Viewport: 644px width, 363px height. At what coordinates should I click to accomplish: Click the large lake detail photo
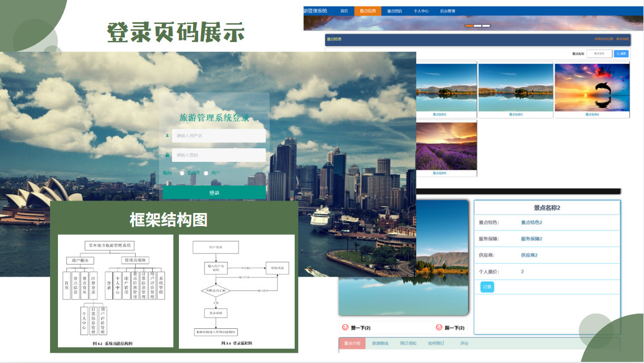pyautogui.click(x=442, y=258)
